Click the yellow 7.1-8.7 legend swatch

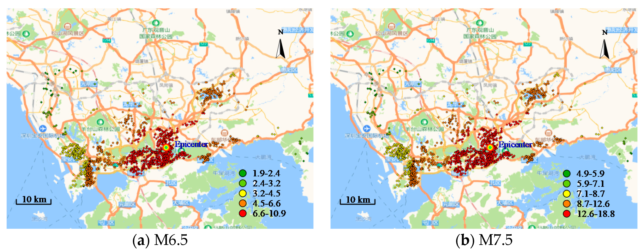567,194
